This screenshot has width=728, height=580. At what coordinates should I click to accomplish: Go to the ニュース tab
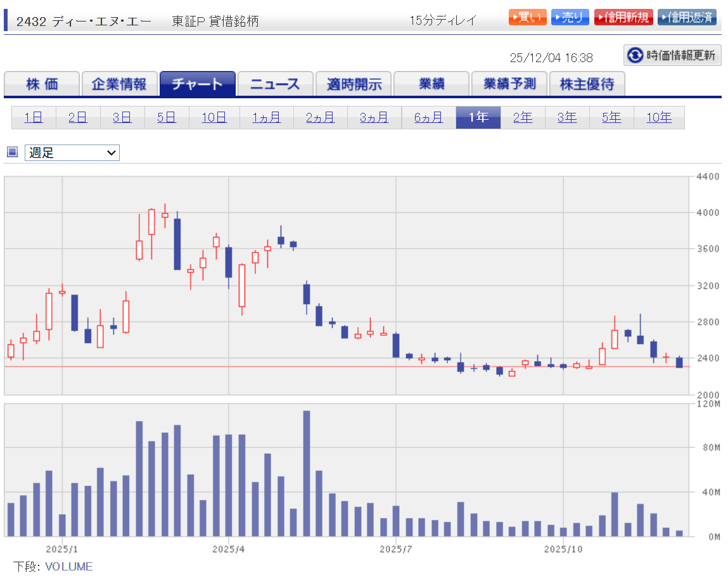click(x=275, y=84)
